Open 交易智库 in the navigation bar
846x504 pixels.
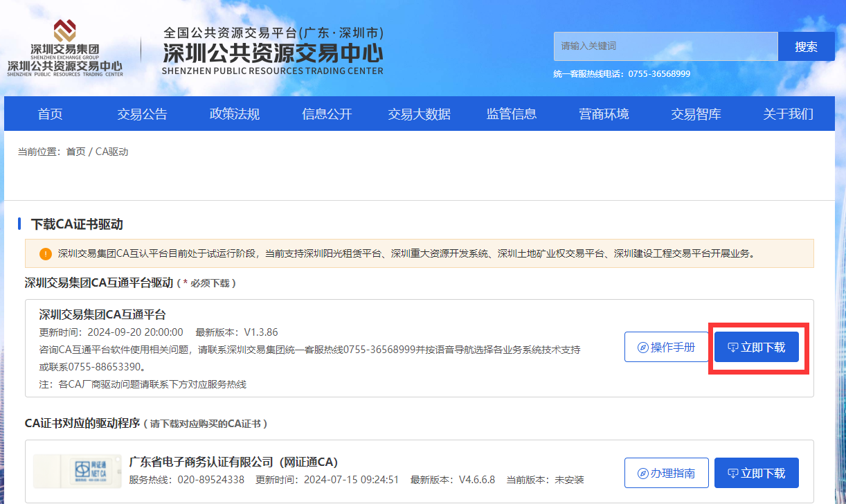click(696, 114)
